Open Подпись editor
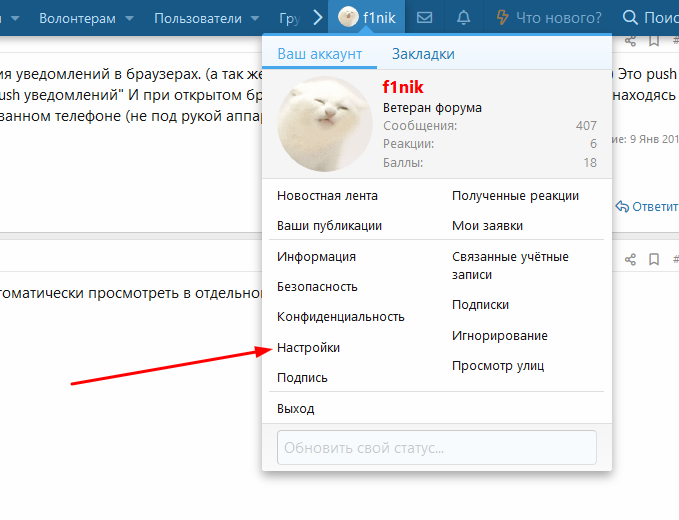Image resolution: width=679 pixels, height=520 pixels. (x=302, y=378)
